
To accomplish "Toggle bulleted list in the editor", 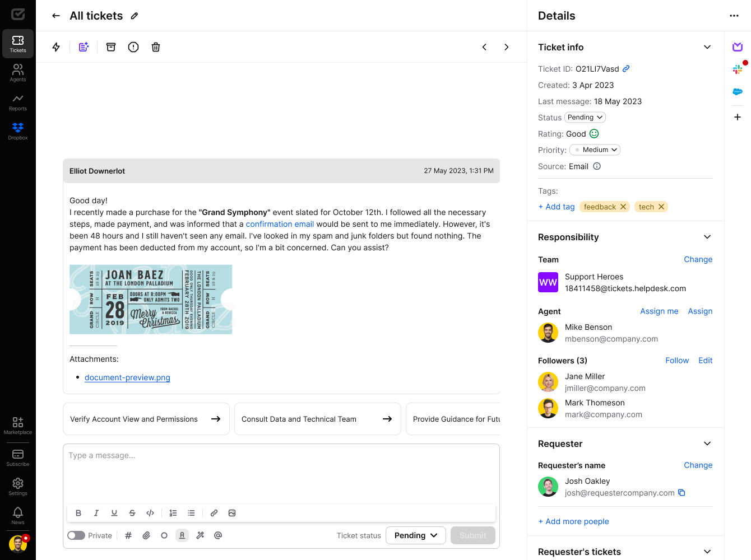I will (x=191, y=513).
